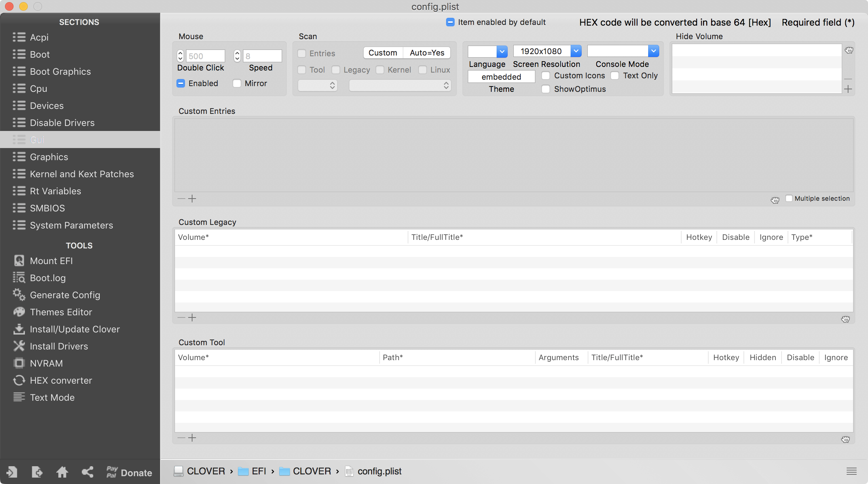This screenshot has height=484, width=868.
Task: Open the HEX converter tool icon
Action: [19, 380]
